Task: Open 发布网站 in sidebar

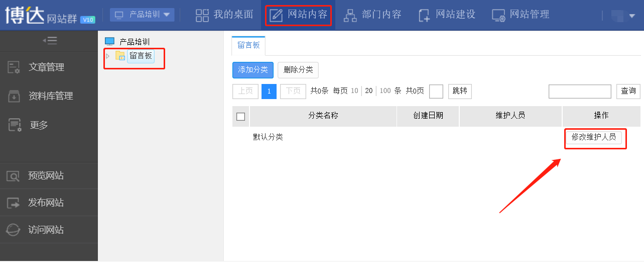Action: pyautogui.click(x=49, y=203)
